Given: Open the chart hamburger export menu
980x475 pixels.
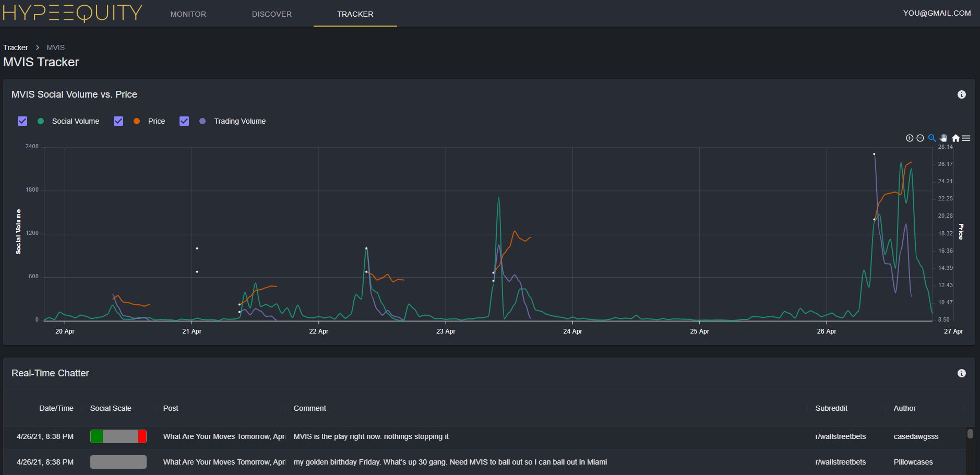Looking at the screenshot, I should tap(966, 138).
